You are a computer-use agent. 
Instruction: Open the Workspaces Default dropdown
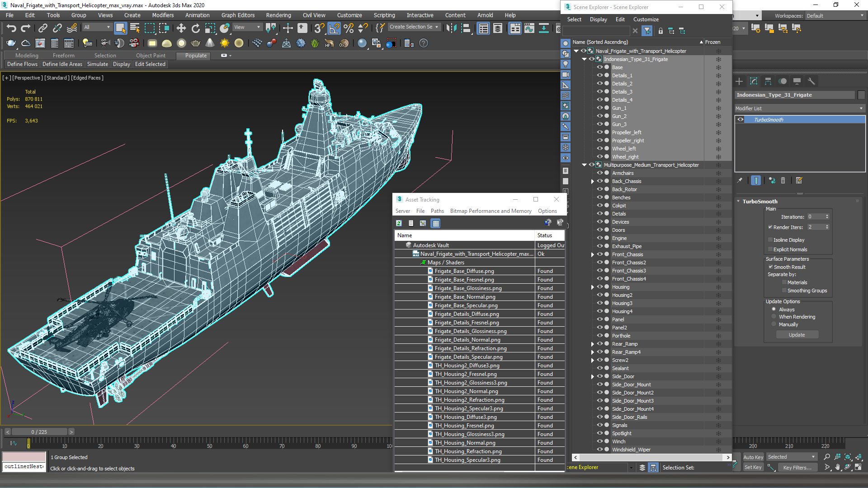(835, 16)
